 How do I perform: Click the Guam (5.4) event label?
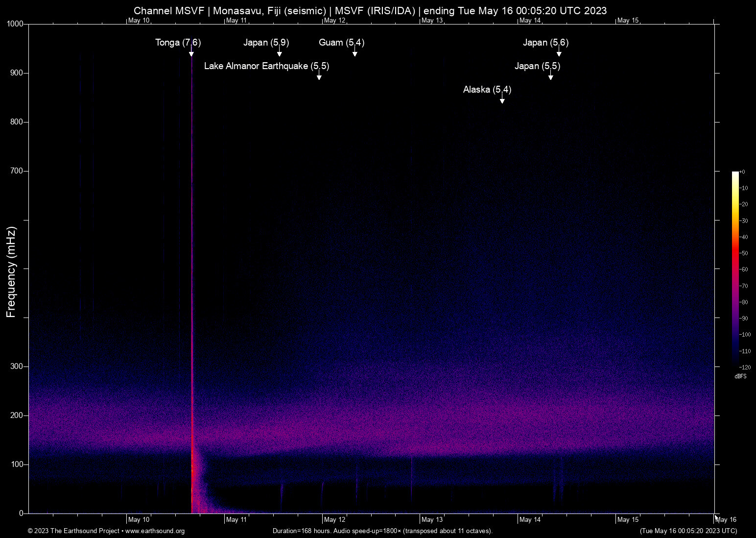pos(342,43)
